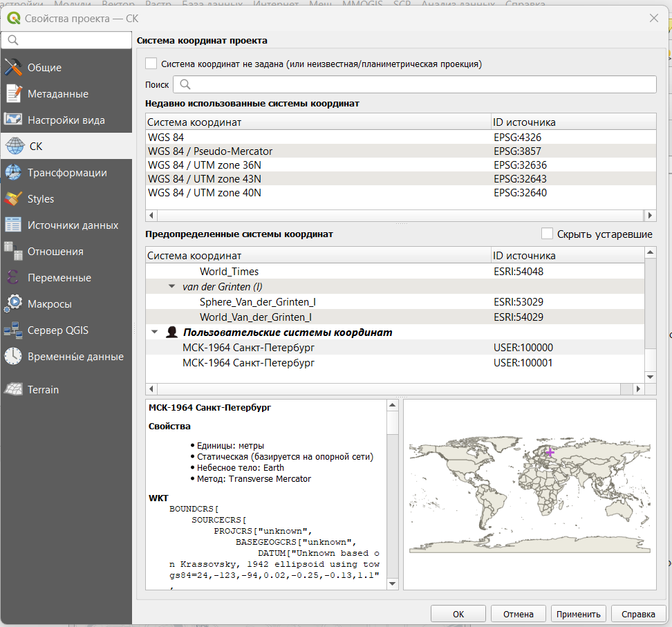Click 'ID источника' header in predefined list
The width and height of the screenshot is (672, 627).
[x=568, y=255]
